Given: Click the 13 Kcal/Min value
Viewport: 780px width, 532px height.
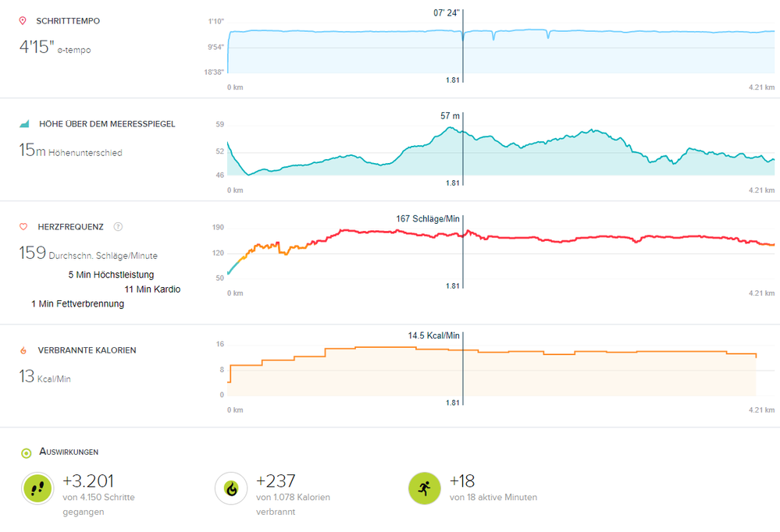Looking at the screenshot, I should pyautogui.click(x=45, y=376).
